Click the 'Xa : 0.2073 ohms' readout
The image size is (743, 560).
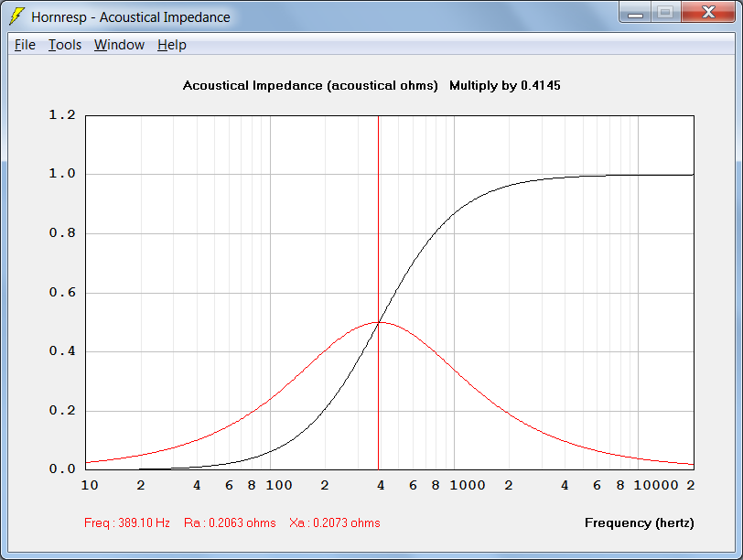tap(335, 522)
